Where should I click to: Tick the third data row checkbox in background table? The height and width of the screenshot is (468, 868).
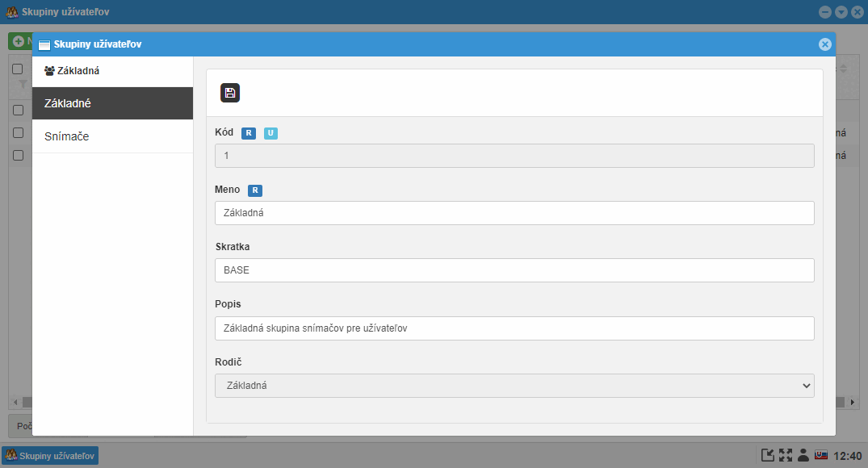(19, 156)
